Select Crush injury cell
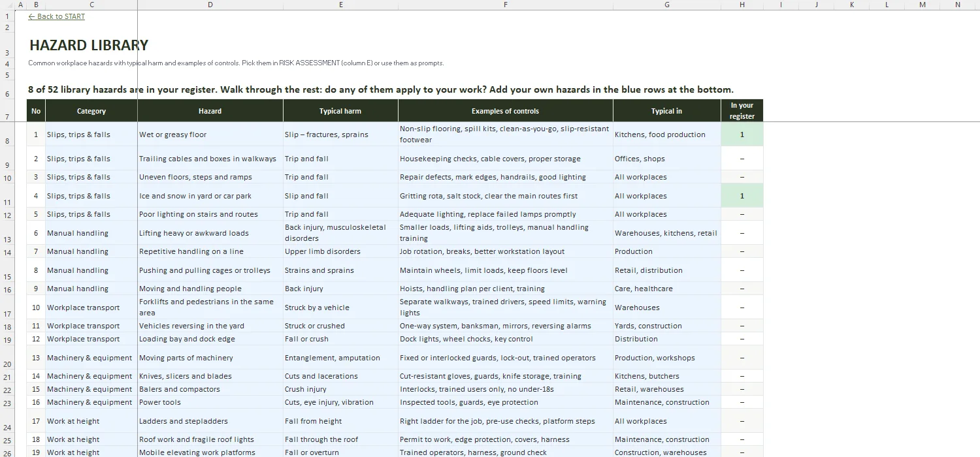This screenshot has height=457, width=980. [340, 389]
